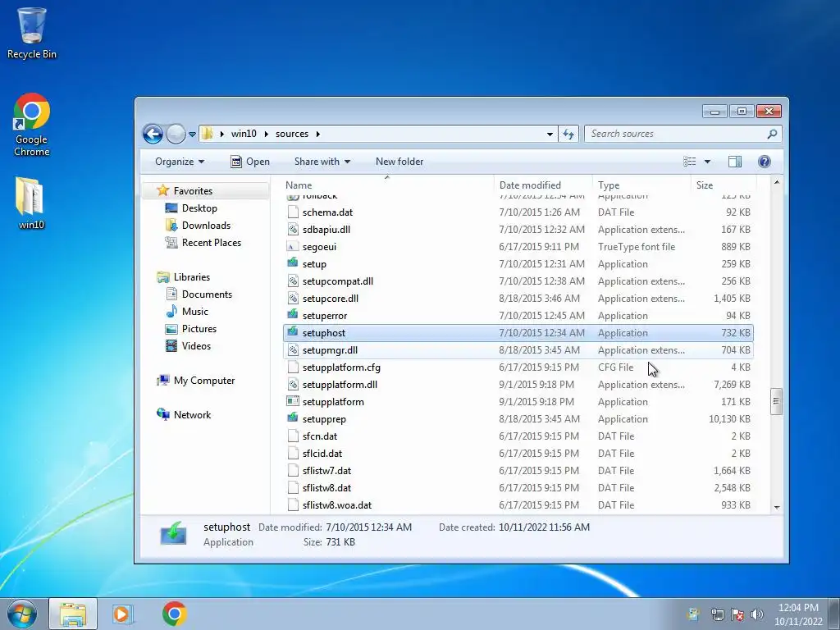
Task: Select the win10 folder on desktop
Action: coord(30,203)
